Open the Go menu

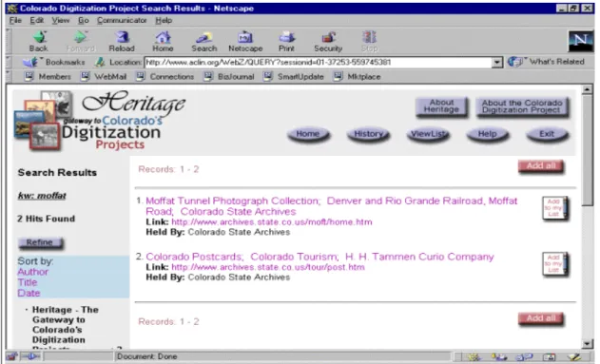[x=84, y=20]
